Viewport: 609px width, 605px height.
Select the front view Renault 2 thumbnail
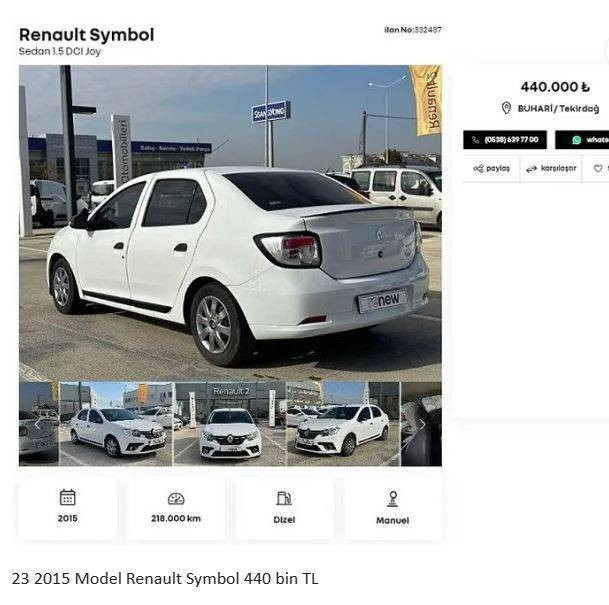pos(230,424)
